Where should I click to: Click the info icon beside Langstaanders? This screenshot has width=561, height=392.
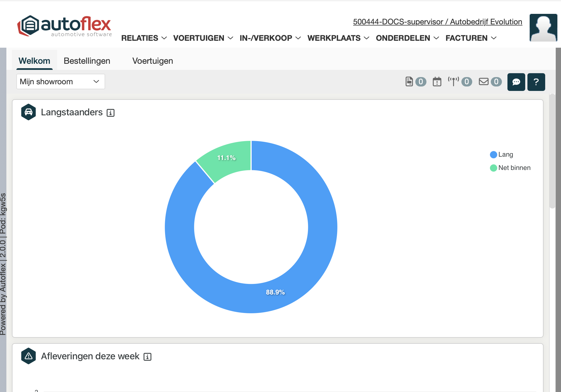tap(110, 113)
